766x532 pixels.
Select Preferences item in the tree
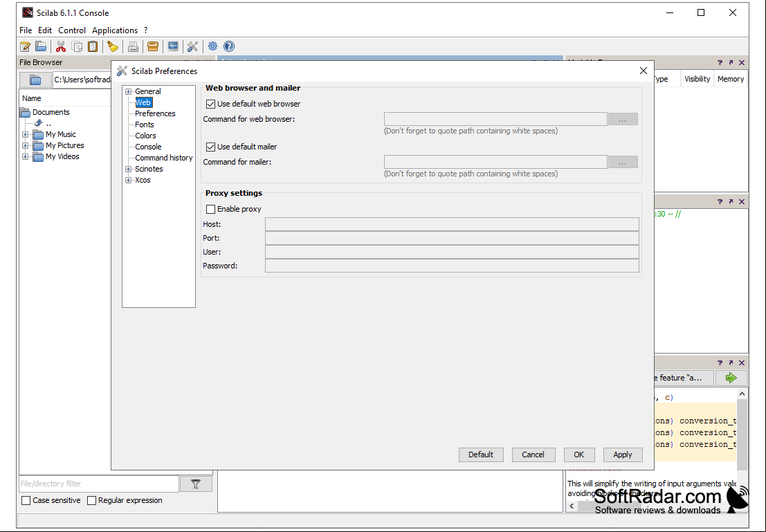pyautogui.click(x=155, y=114)
